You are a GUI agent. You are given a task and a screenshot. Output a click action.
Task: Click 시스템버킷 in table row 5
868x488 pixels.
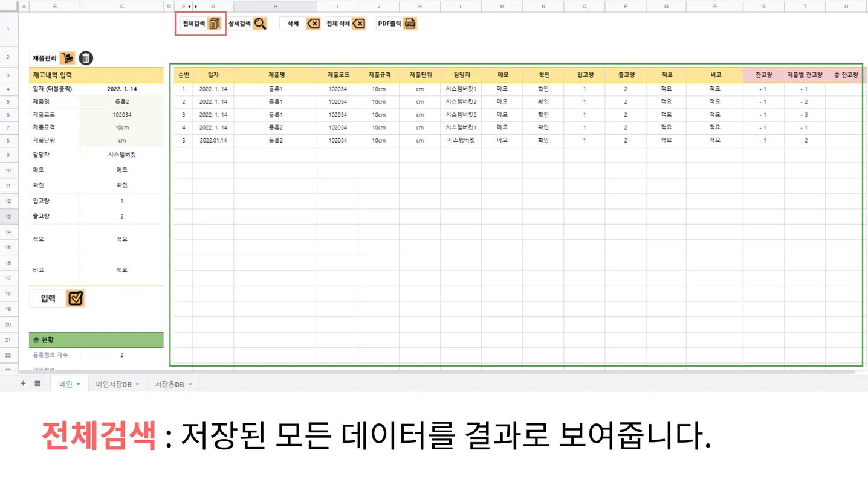tap(461, 140)
